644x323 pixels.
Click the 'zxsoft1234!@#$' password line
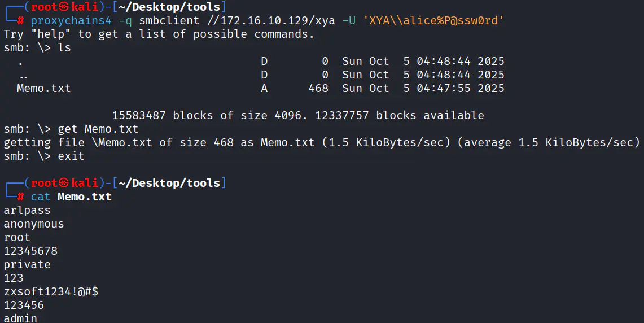tap(51, 292)
